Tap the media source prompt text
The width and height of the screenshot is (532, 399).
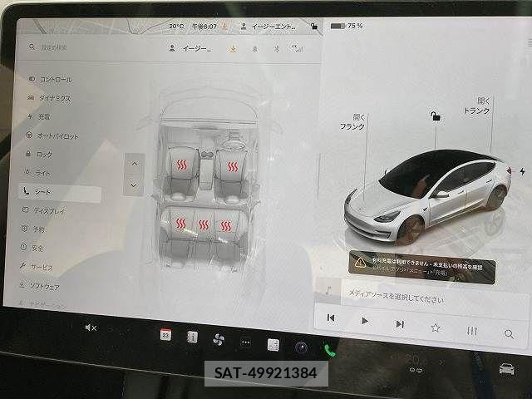(x=396, y=297)
